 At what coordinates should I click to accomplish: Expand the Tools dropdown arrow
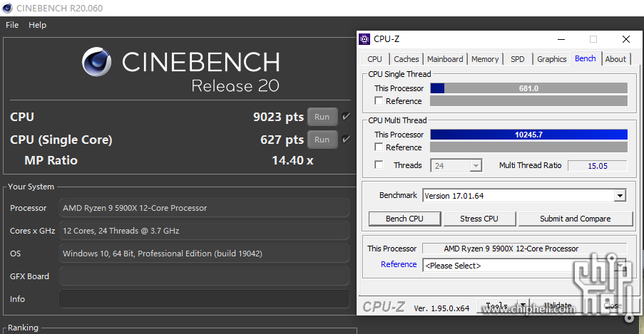point(523,306)
